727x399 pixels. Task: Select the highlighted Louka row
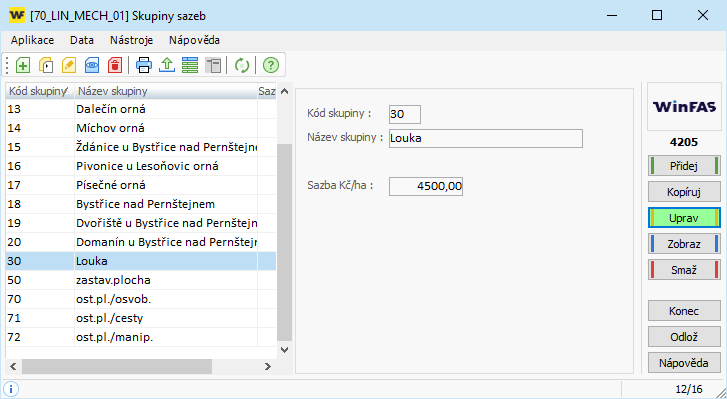coord(141,261)
